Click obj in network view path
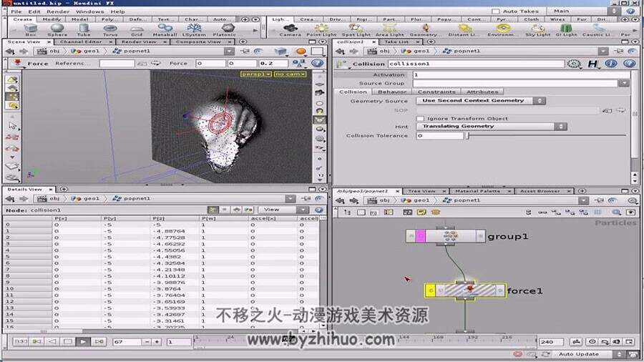The image size is (644, 362). coord(379,200)
